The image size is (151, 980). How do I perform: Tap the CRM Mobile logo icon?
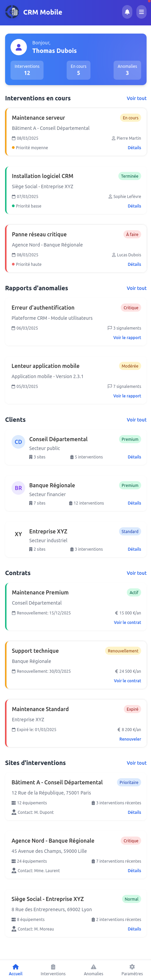(x=12, y=12)
